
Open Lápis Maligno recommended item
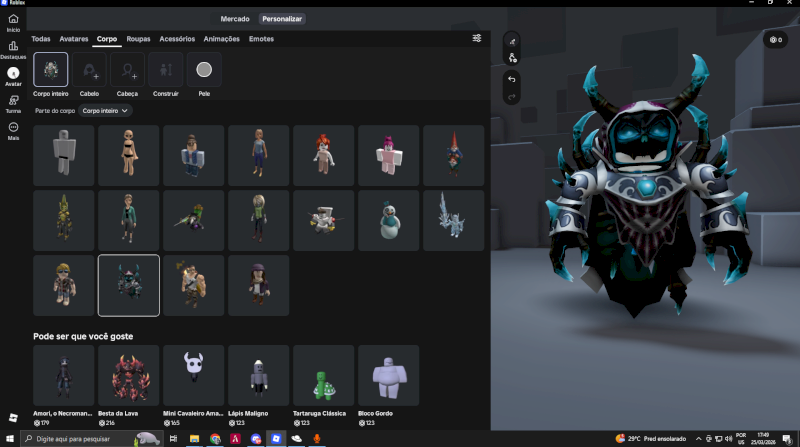(259, 376)
